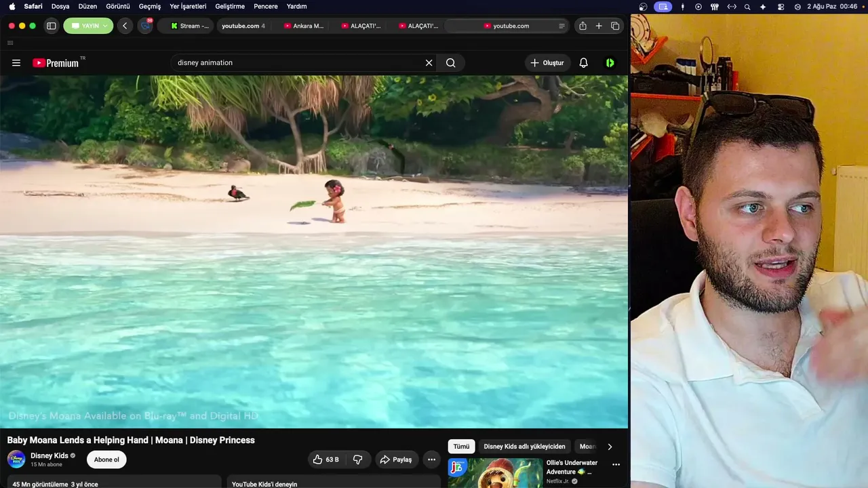
Task: Like the Baby Moana video
Action: pos(326,460)
